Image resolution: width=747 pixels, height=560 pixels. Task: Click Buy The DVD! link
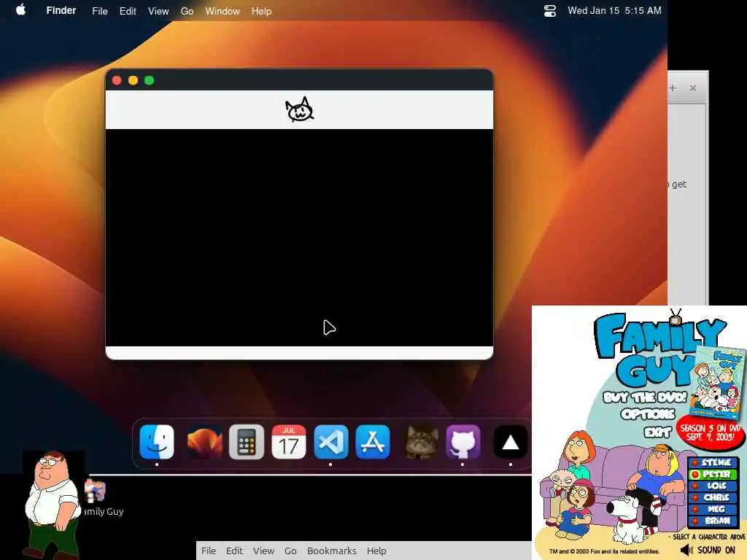645,397
